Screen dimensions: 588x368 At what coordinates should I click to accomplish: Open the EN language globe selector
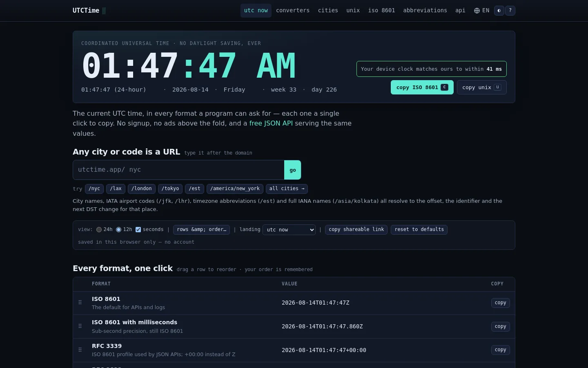coord(481,11)
